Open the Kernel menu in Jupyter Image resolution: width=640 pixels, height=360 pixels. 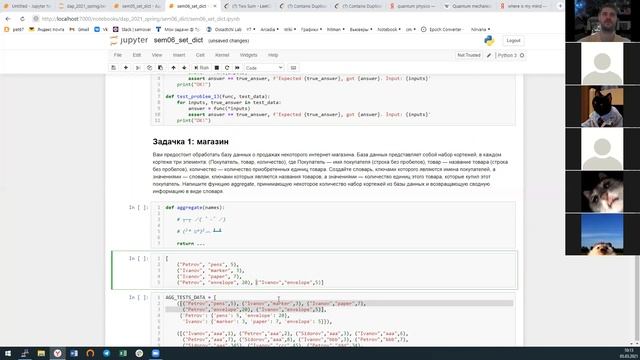click(x=222, y=55)
